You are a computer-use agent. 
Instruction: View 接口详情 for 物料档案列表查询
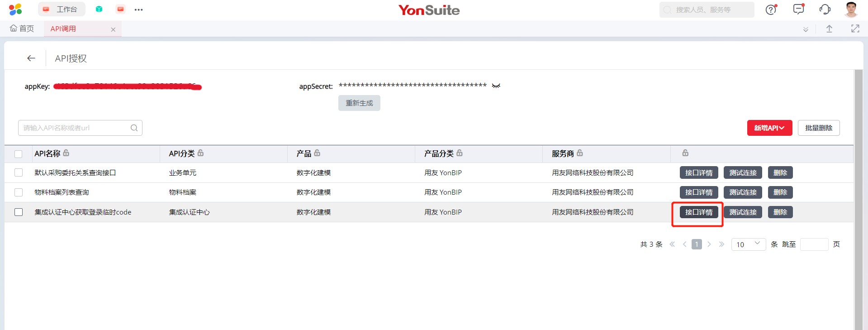699,192
